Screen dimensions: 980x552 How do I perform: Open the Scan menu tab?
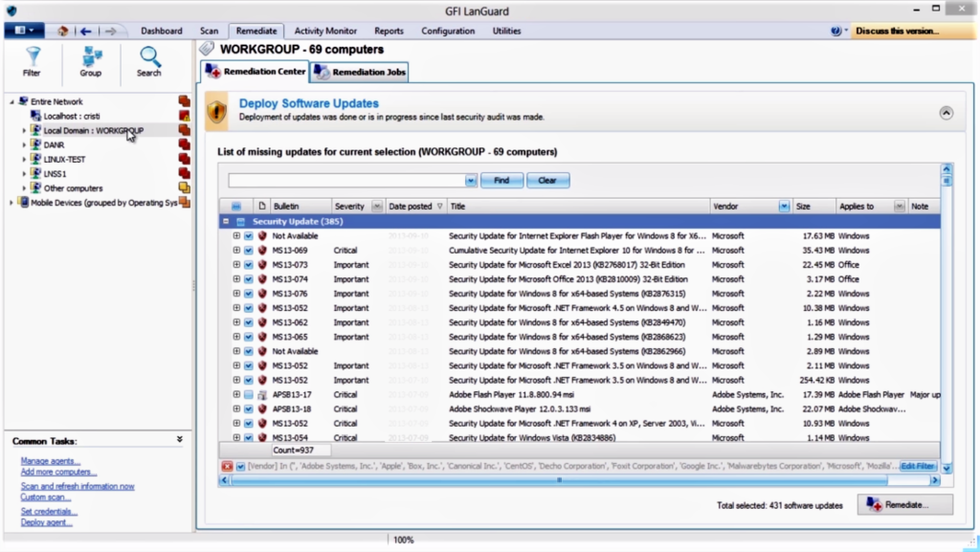click(209, 31)
